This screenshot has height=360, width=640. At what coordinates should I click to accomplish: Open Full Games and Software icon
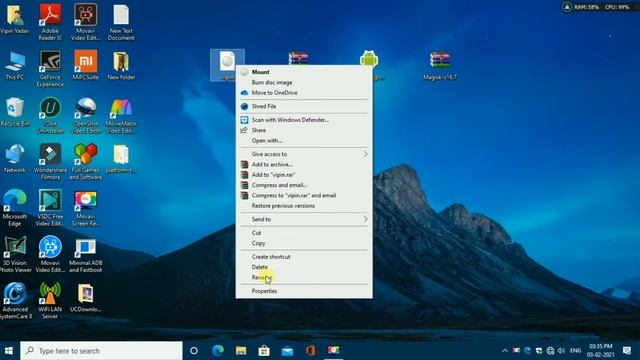click(86, 162)
